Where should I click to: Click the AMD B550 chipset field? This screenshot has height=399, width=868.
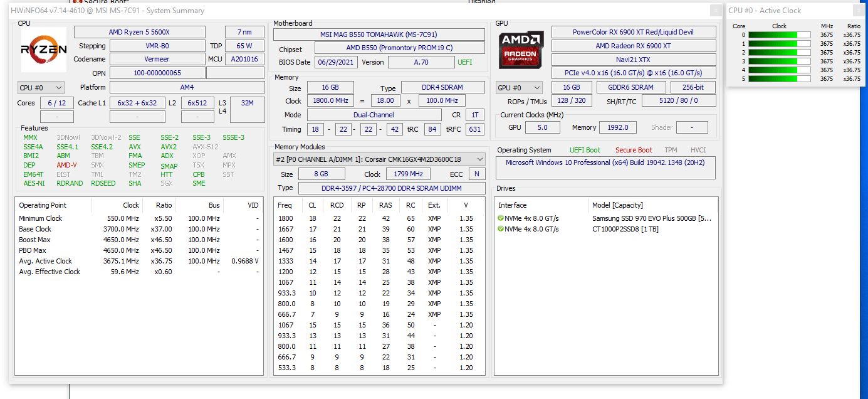(400, 48)
